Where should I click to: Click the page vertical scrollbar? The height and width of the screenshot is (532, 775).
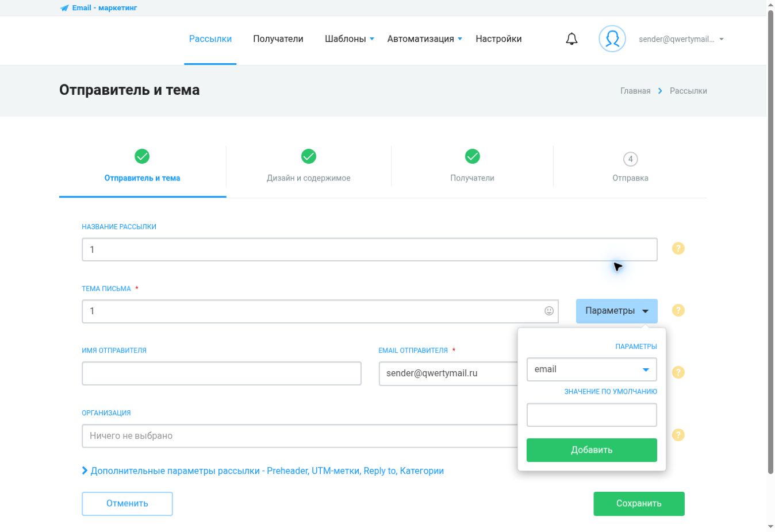point(771,241)
